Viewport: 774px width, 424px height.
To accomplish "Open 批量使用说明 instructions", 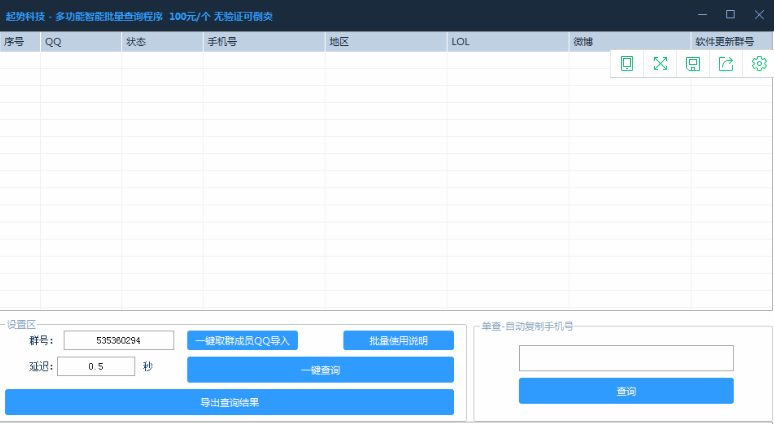I will (398, 341).
